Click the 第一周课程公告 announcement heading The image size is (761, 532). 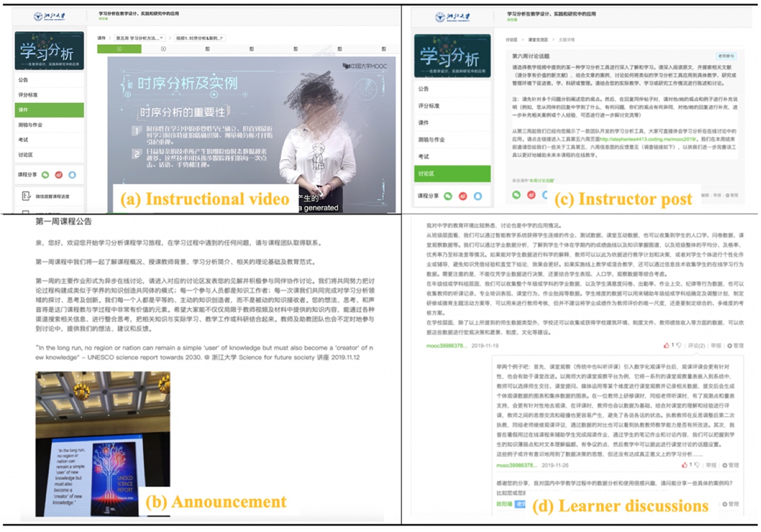63,222
